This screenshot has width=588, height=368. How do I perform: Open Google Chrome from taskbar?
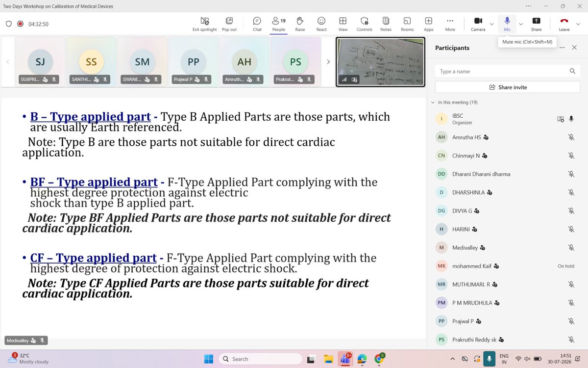379,359
